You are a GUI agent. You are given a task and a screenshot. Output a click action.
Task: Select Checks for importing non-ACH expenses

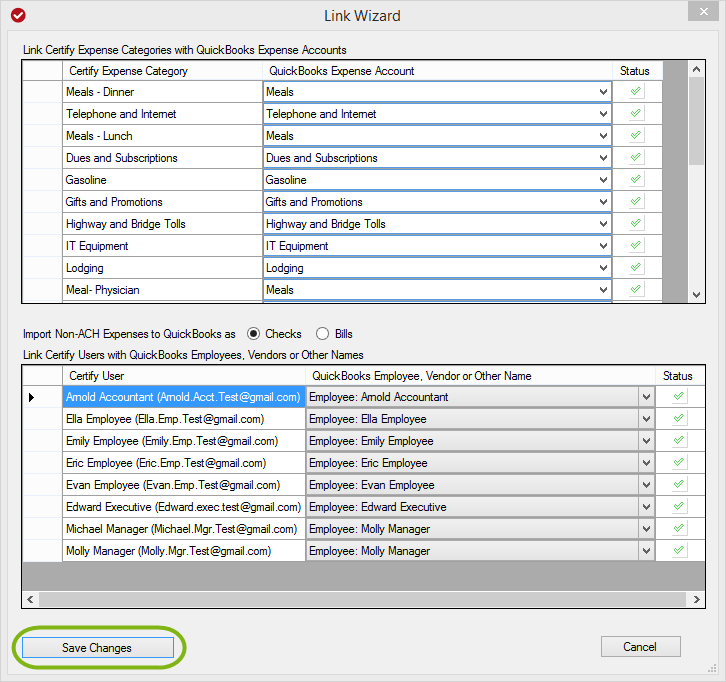(253, 334)
